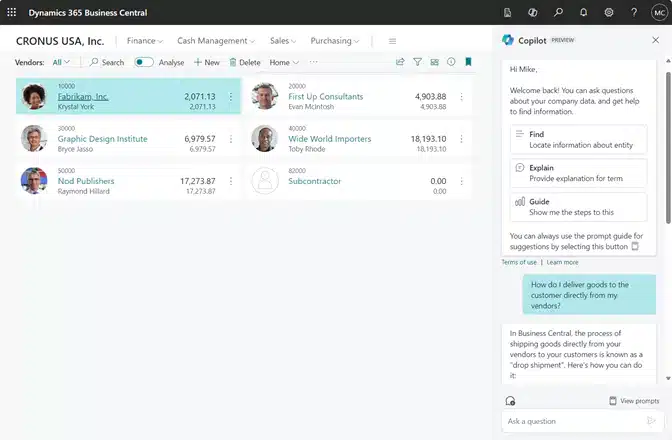Open the help question mark

(x=634, y=12)
